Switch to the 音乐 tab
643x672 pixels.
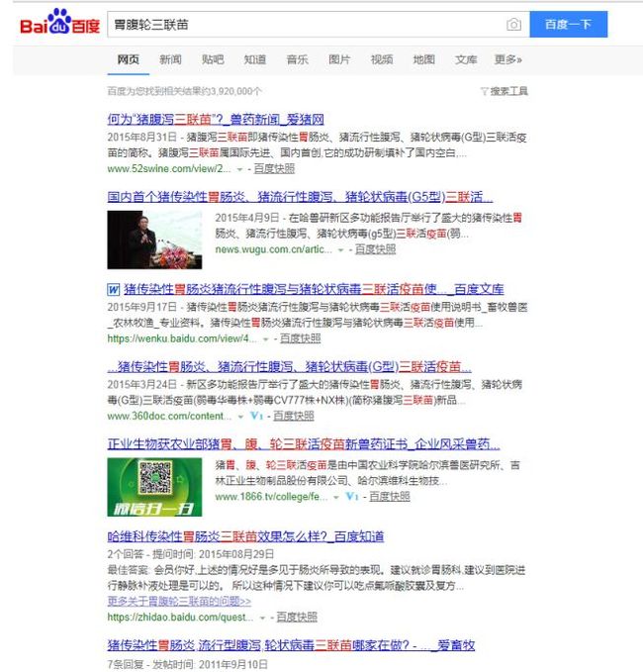click(x=298, y=59)
